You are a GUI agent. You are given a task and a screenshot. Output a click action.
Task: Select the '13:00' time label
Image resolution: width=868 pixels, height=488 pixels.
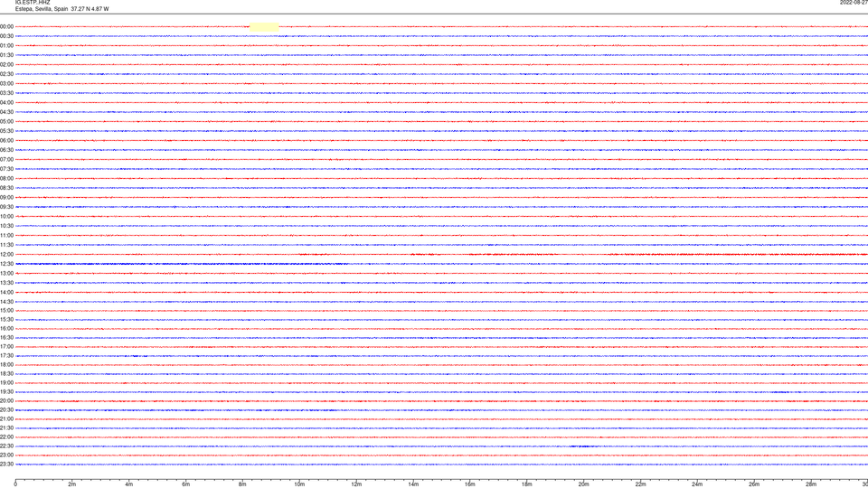6,273
